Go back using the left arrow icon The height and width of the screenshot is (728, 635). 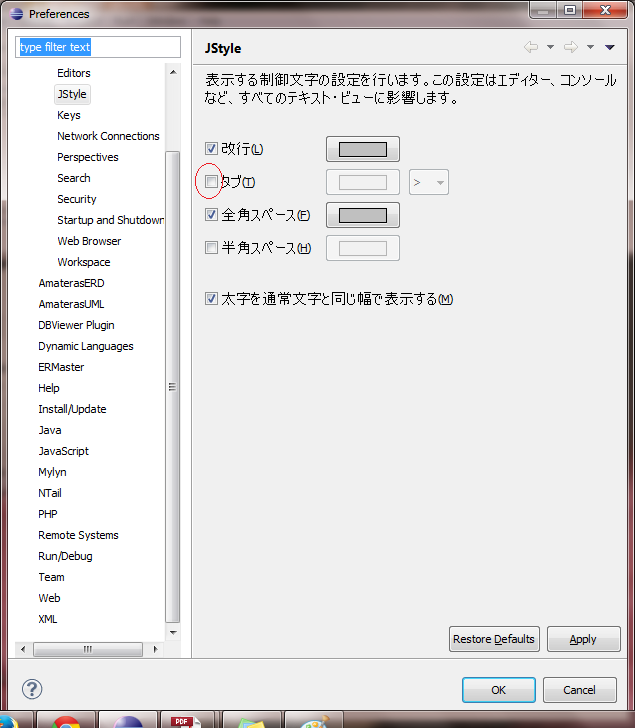pos(531,47)
